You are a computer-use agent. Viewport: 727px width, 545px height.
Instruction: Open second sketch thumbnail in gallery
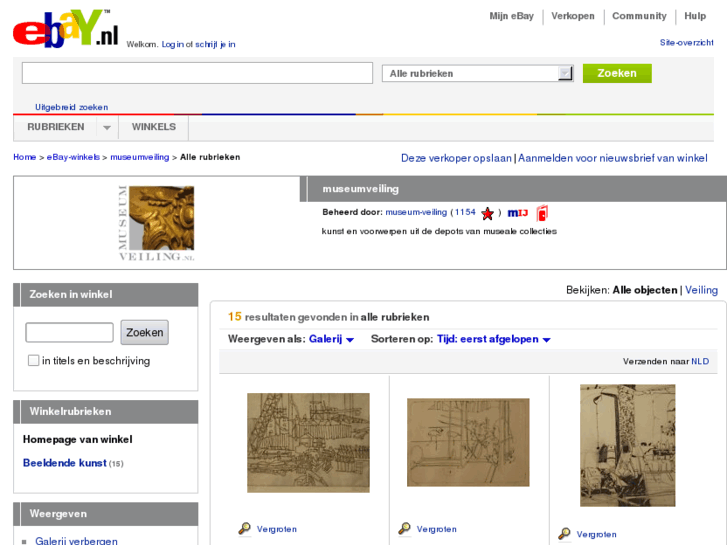point(468,442)
